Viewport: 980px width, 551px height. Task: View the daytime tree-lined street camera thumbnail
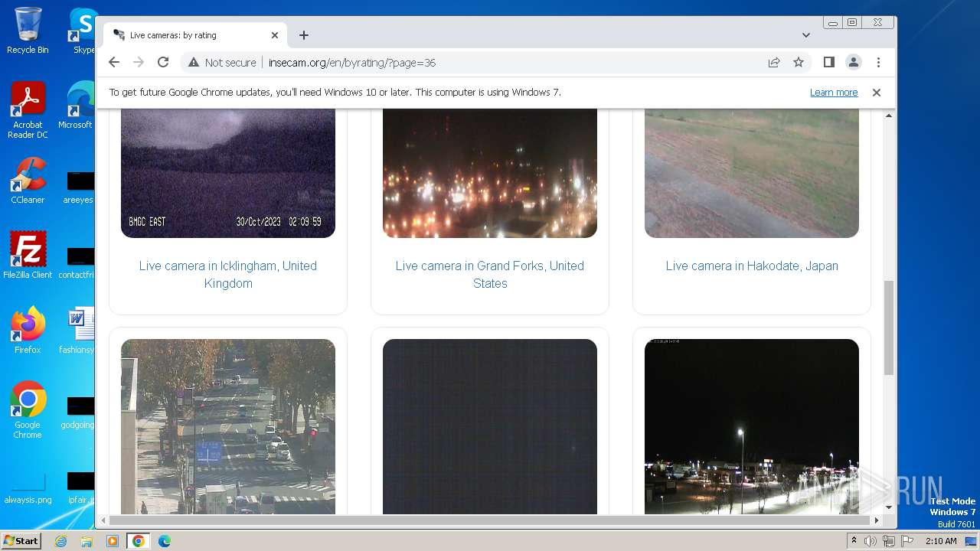[228, 426]
